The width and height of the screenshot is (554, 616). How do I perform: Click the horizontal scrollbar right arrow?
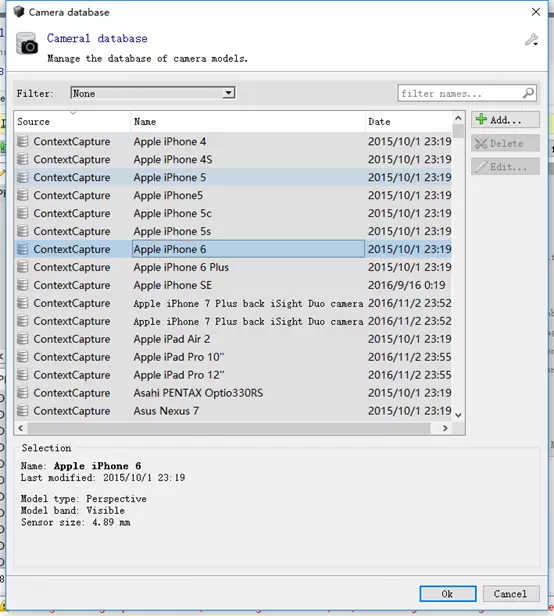445,428
